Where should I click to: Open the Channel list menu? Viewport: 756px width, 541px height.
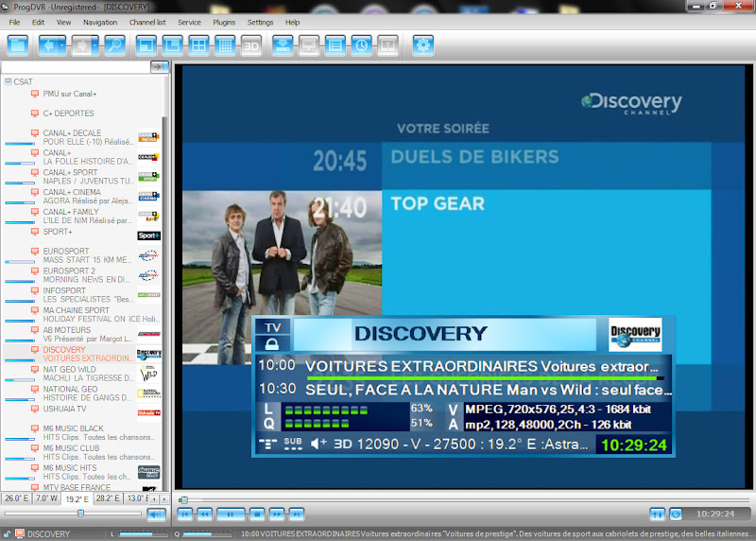pos(147,22)
